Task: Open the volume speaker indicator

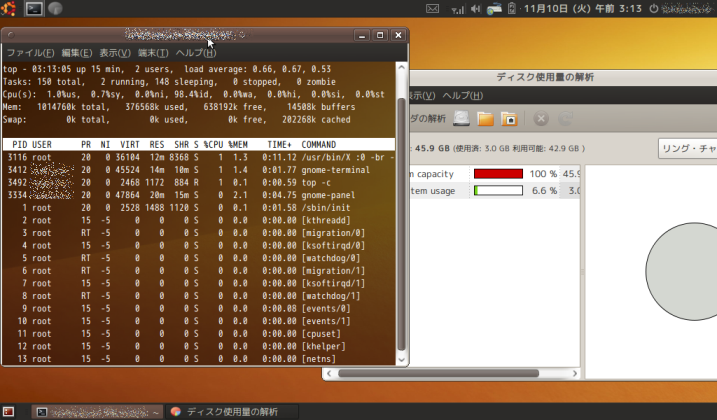Action: [475, 9]
